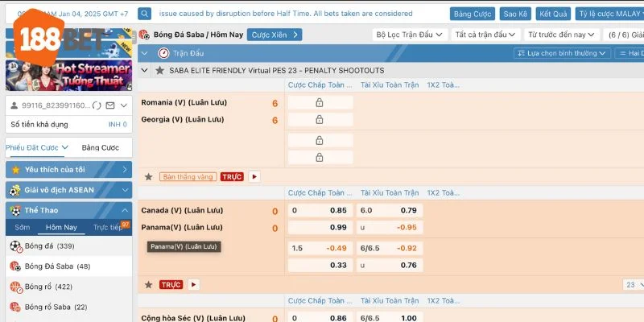This screenshot has width=644, height=322.
Task: Switch to the Bảng Cược tab in sidebar
Action: click(100, 147)
